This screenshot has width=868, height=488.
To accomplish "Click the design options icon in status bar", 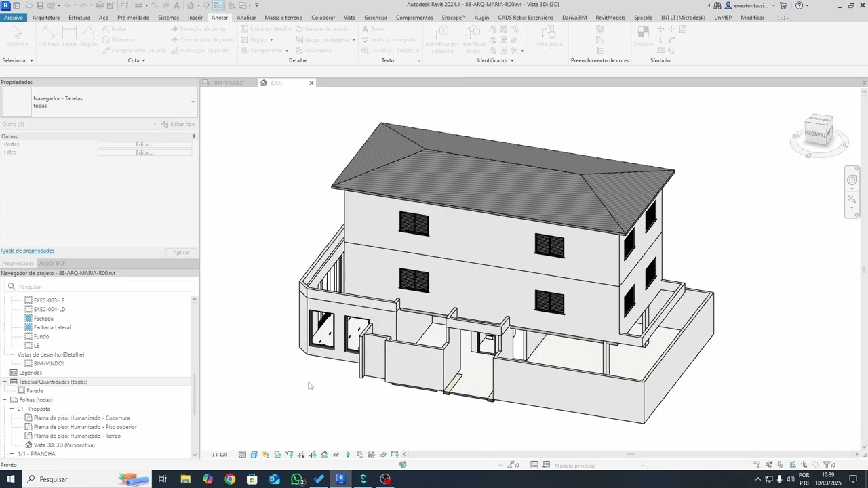I will click(x=534, y=465).
